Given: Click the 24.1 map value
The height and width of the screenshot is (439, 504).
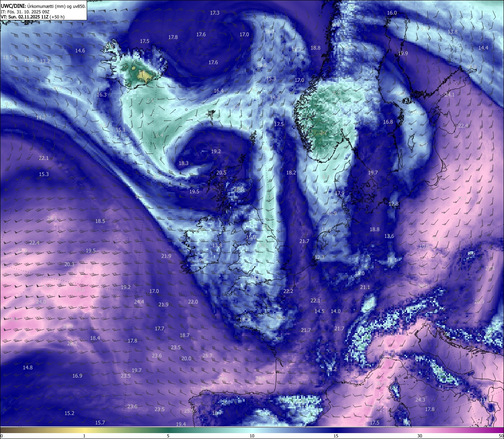Looking at the screenshot, I should (450, 95).
